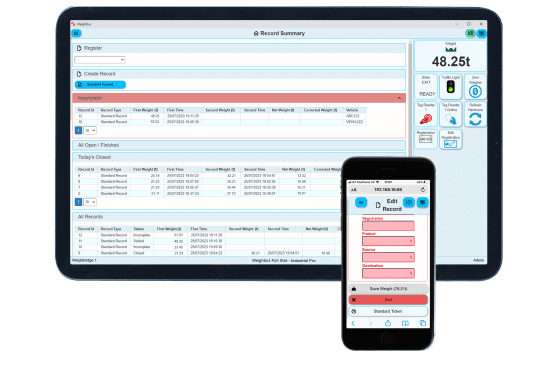560x378 pixels.
Task: Select record 9 in Today's Closed table
Action: pyautogui.click(x=208, y=176)
